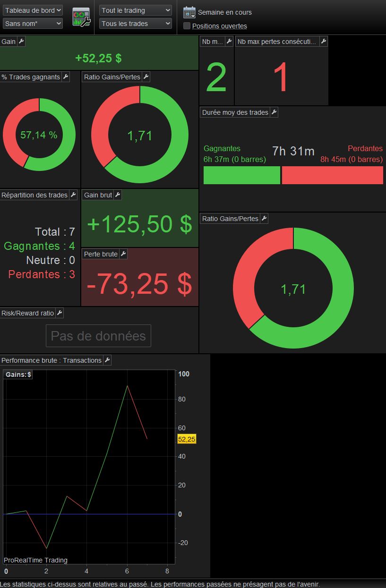Click the ProRealTime Trading chart label

click(35, 560)
